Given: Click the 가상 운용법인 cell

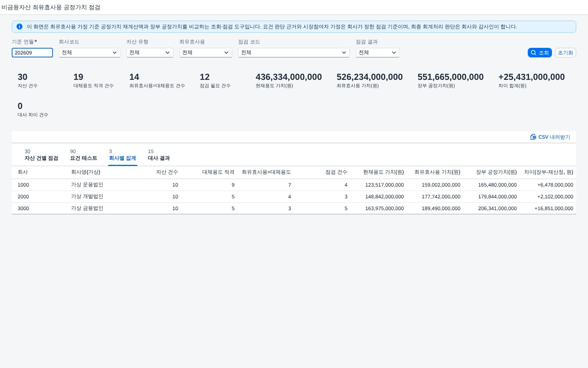Looking at the screenshot, I should point(87,185).
